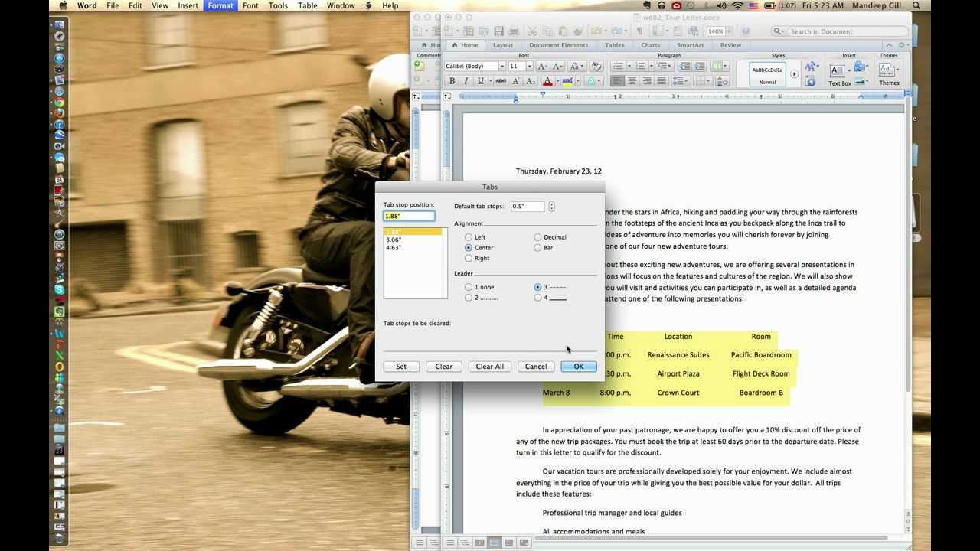The image size is (980, 551).
Task: Insert a Text Box from ribbon
Action: tap(839, 73)
